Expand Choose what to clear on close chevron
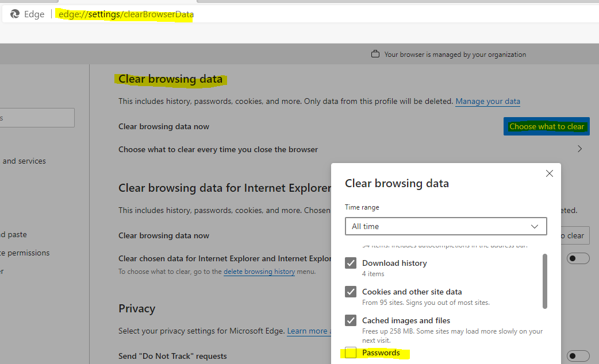Viewport: 599px width, 364px height. tap(579, 149)
